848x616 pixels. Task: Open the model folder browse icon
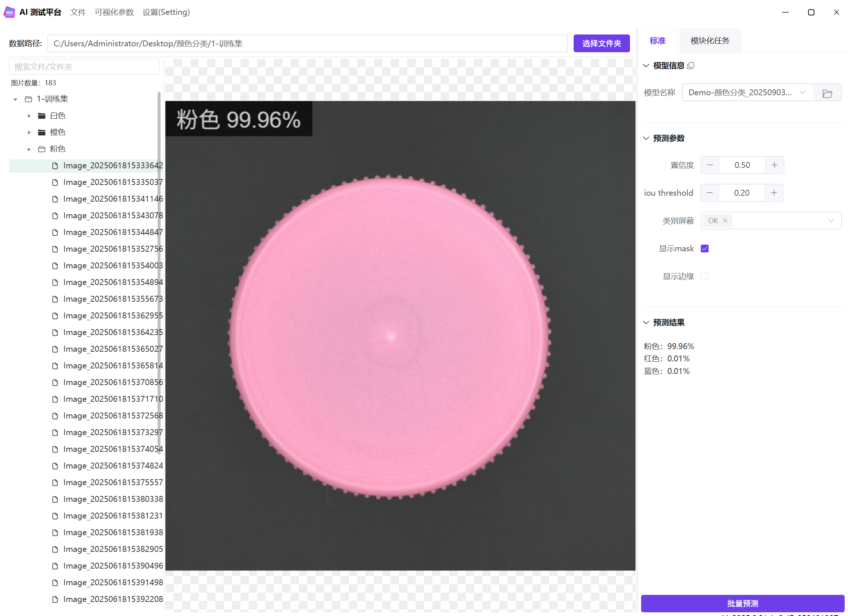[827, 93]
